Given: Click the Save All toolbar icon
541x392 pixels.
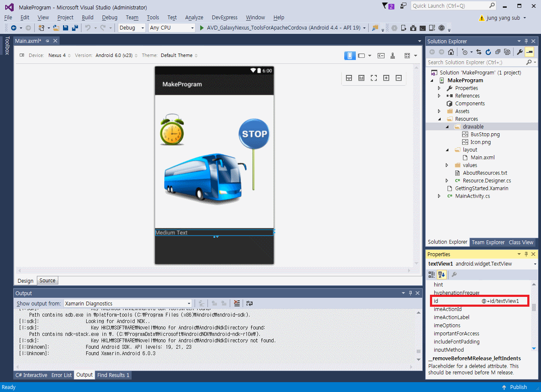Looking at the screenshot, I should [75, 28].
